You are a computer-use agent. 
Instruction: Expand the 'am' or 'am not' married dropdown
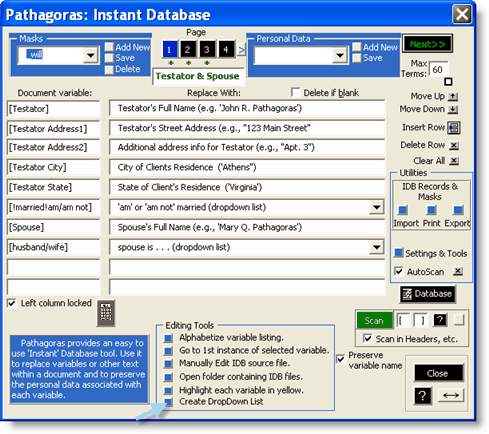[376, 207]
